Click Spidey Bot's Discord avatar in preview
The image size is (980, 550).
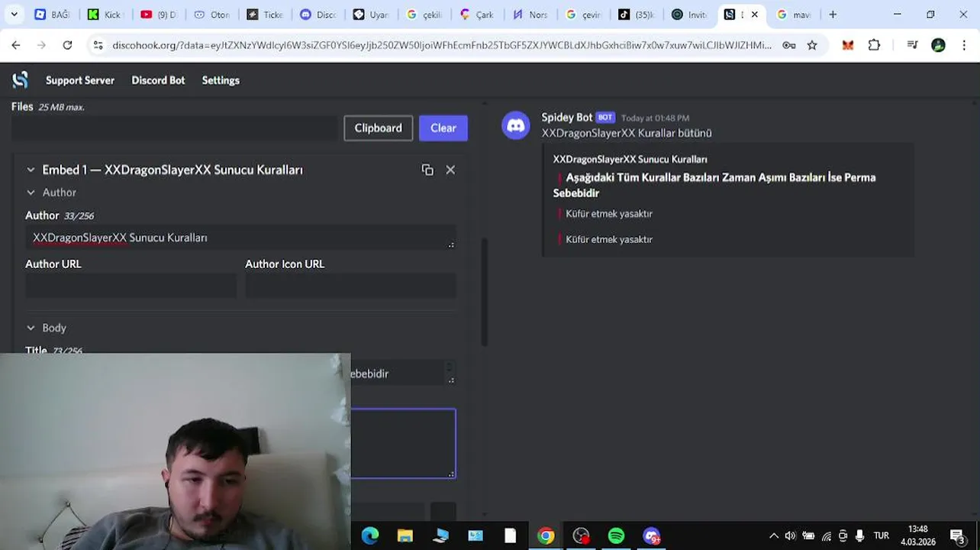(516, 125)
